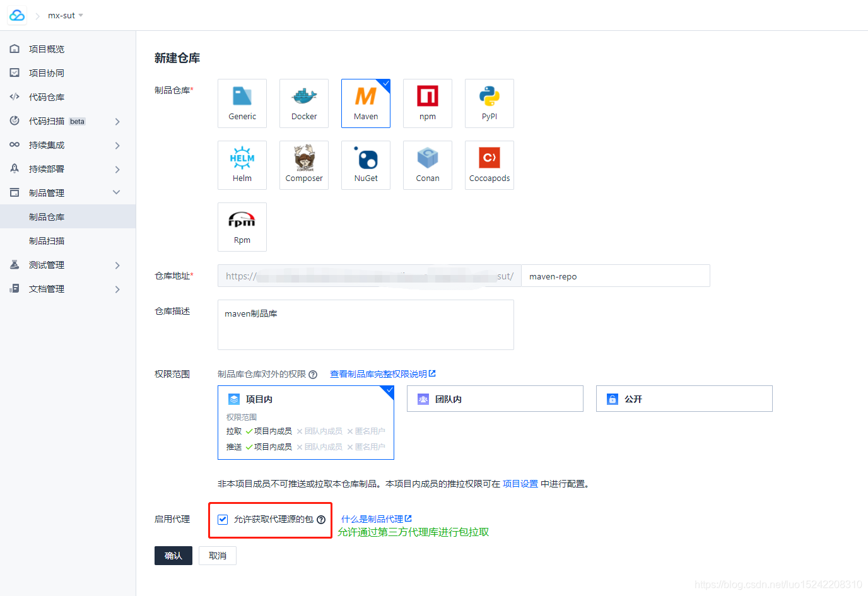This screenshot has height=596, width=868.
Task: Click the 持续部署 rocket icon
Action: [15, 168]
